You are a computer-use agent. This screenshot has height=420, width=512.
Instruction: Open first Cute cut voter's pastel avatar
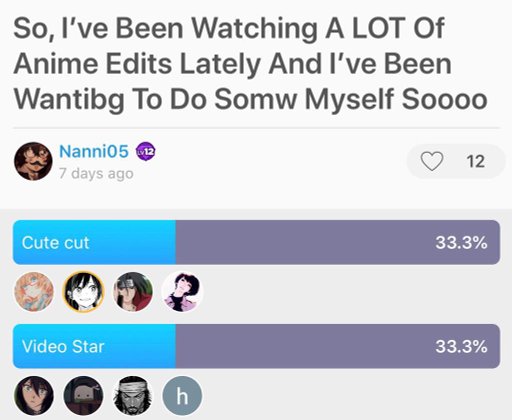click(x=34, y=292)
